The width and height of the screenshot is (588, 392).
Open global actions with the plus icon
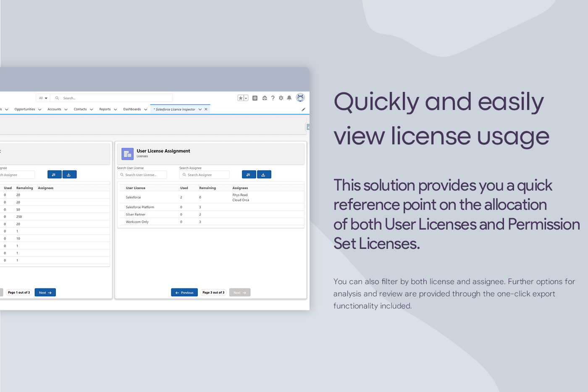click(x=255, y=98)
